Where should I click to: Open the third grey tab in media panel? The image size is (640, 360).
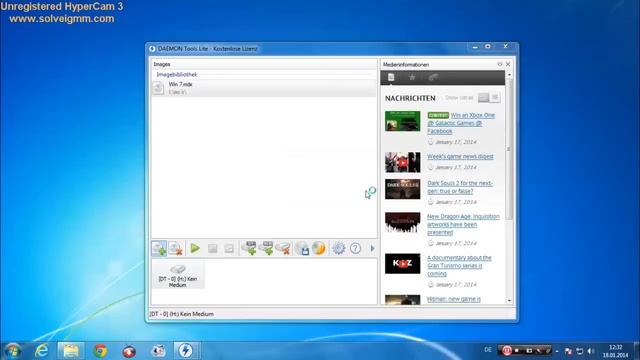click(x=433, y=77)
